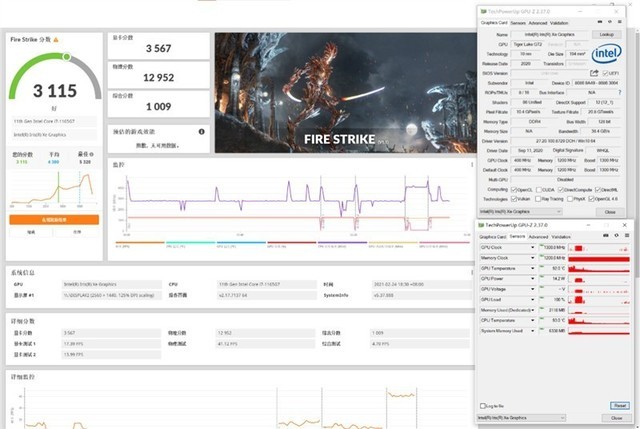Click the orange compare results button
640x429 pixels.
pyautogui.click(x=54, y=220)
